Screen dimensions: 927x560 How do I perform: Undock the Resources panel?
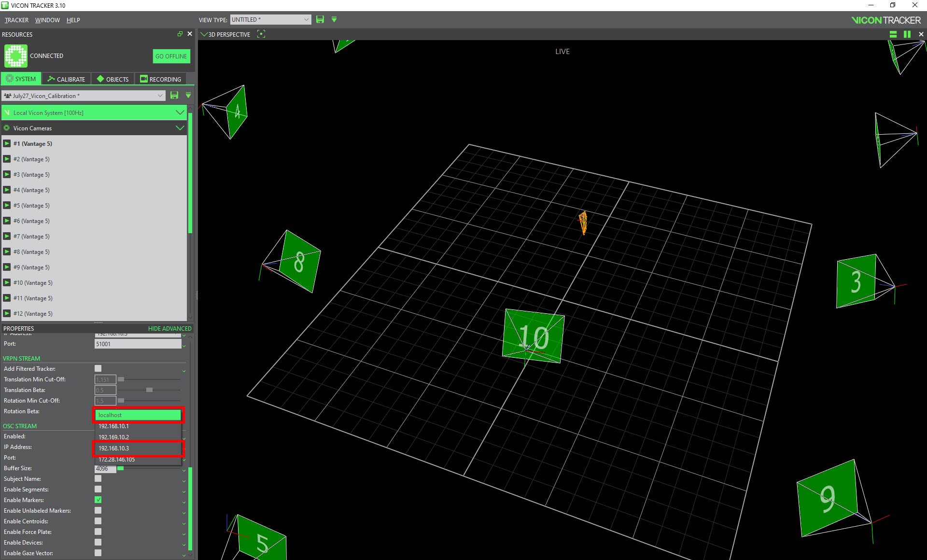pyautogui.click(x=180, y=34)
